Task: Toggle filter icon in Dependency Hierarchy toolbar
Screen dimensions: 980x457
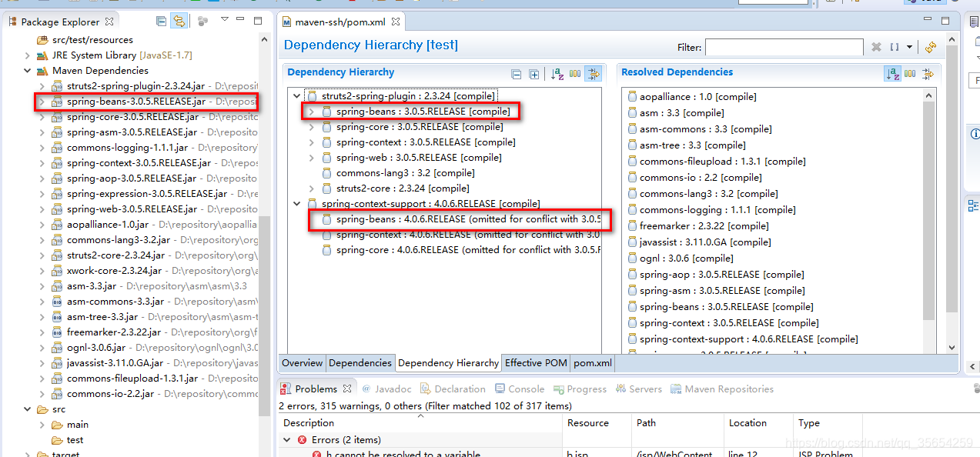Action: tap(593, 74)
